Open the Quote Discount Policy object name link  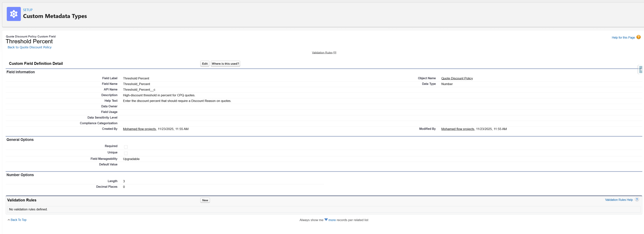coord(457,78)
